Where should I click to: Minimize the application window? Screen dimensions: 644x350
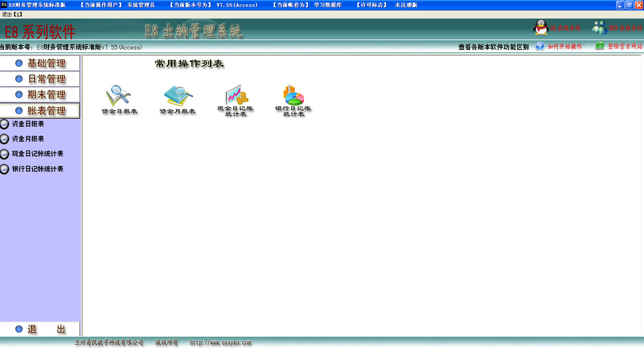(x=620, y=5)
